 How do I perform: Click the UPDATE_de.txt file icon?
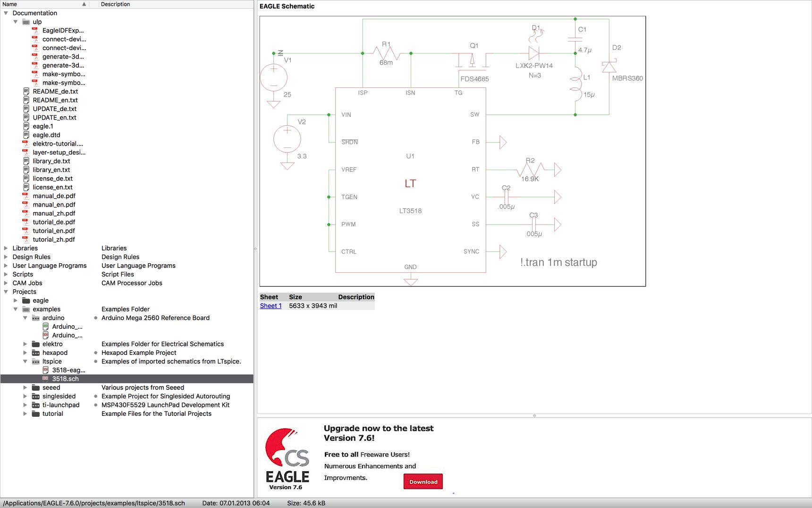[26, 109]
